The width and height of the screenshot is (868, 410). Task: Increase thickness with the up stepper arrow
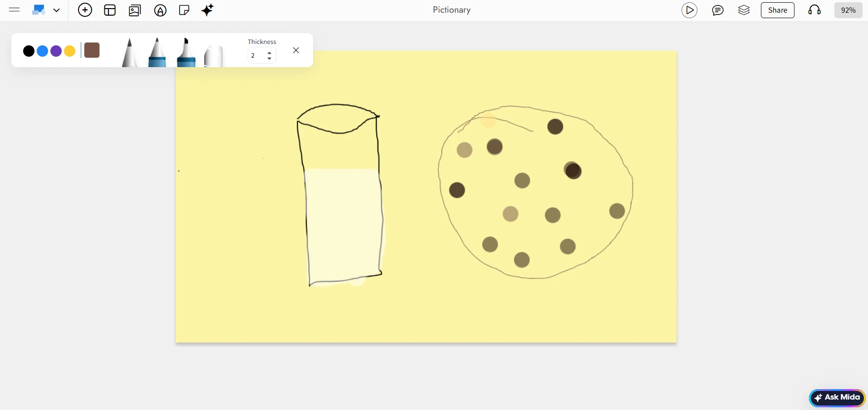270,53
